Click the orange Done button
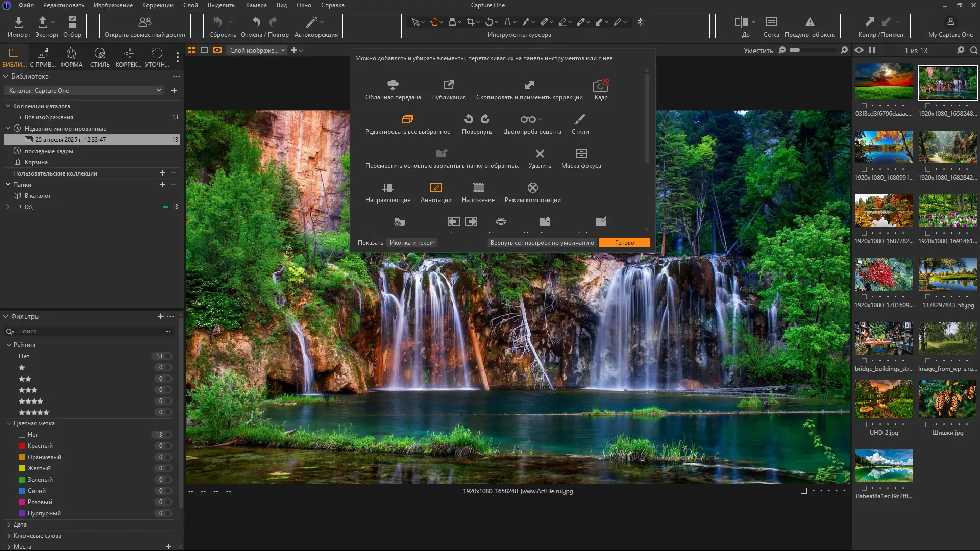 point(624,243)
